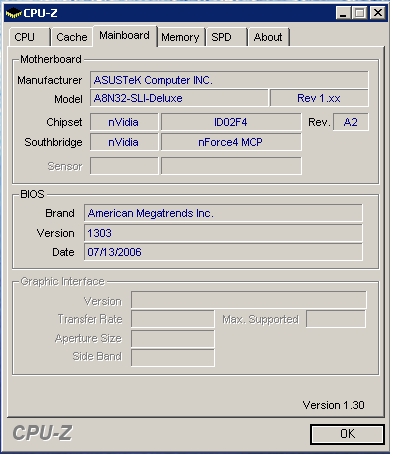Open the Cache tab
Image resolution: width=393 pixels, height=457 pixels.
click(71, 37)
